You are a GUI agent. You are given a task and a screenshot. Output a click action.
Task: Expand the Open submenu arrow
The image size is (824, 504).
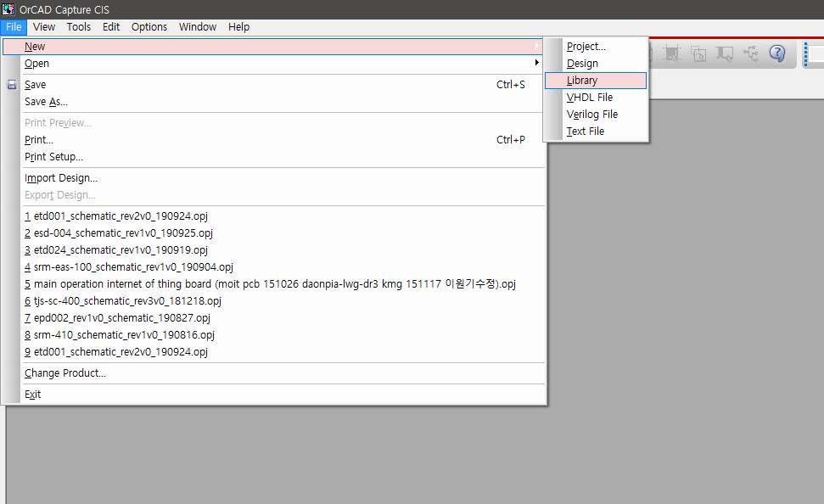pyautogui.click(x=536, y=63)
